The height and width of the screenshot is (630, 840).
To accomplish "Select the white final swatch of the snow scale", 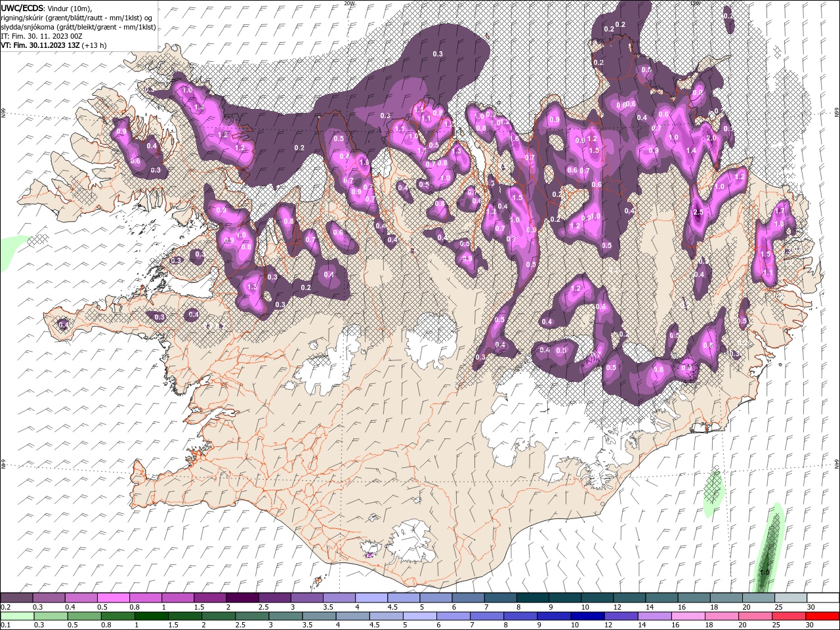I will coord(823,598).
